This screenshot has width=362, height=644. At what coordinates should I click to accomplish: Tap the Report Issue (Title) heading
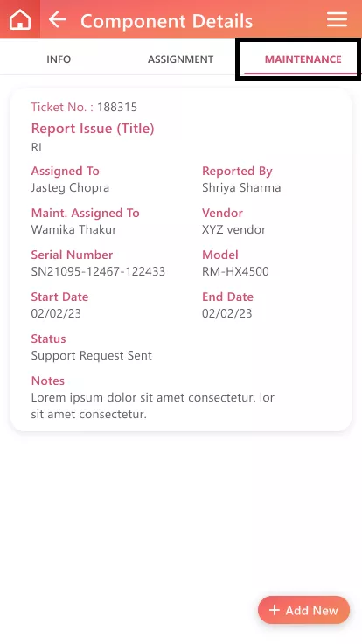tap(93, 129)
